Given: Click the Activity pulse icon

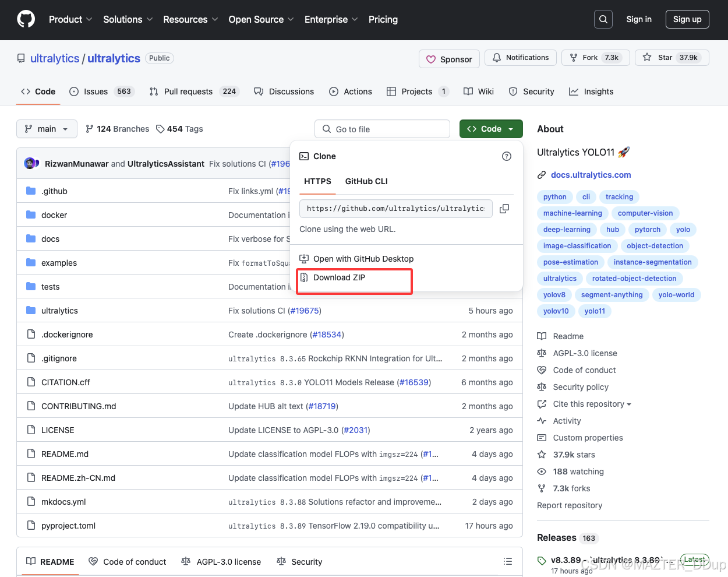Looking at the screenshot, I should tap(542, 421).
